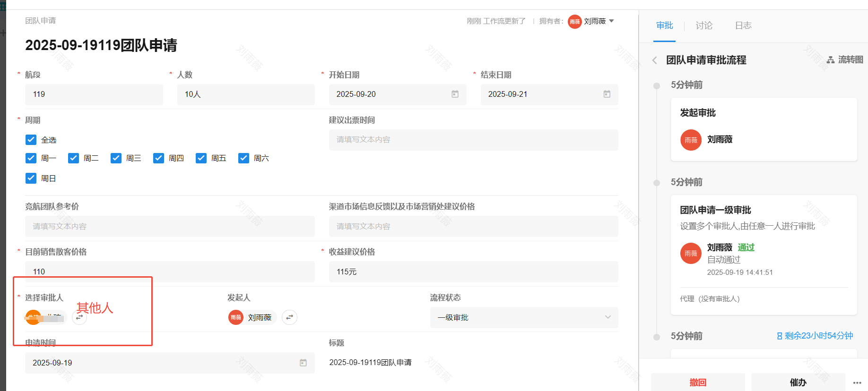Expand the 流程状态 dropdown showing 一级审批
This screenshot has height=391, width=868.
coord(524,317)
